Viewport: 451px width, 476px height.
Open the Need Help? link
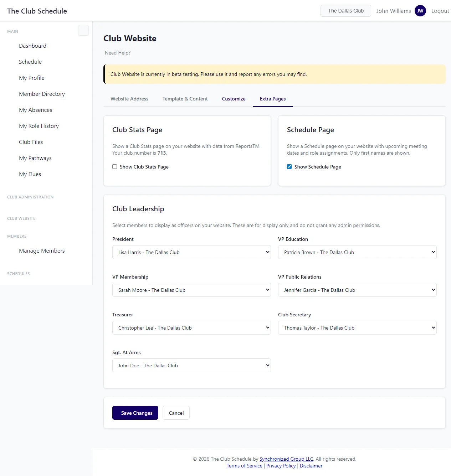pos(118,53)
